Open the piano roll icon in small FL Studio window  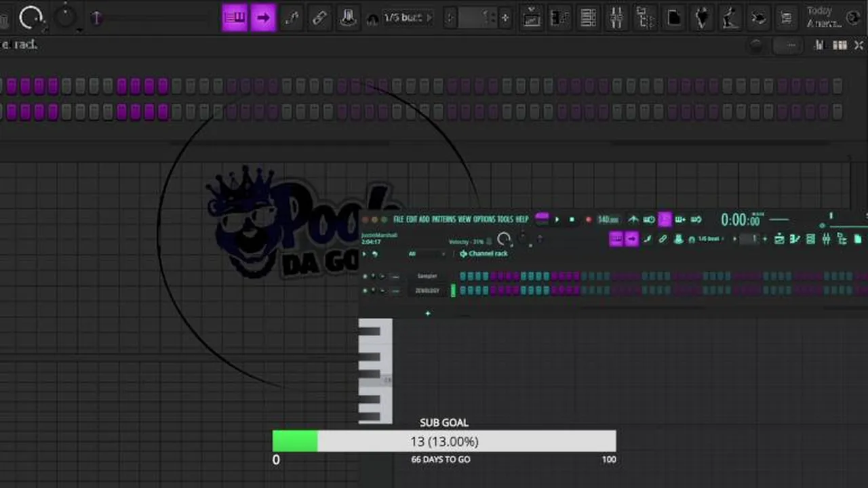tap(795, 239)
